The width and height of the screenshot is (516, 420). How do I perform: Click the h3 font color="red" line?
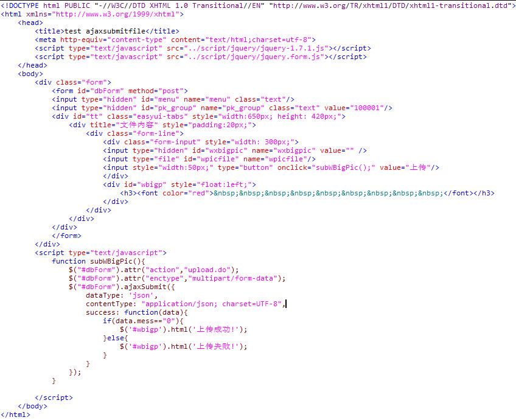[x=307, y=193]
